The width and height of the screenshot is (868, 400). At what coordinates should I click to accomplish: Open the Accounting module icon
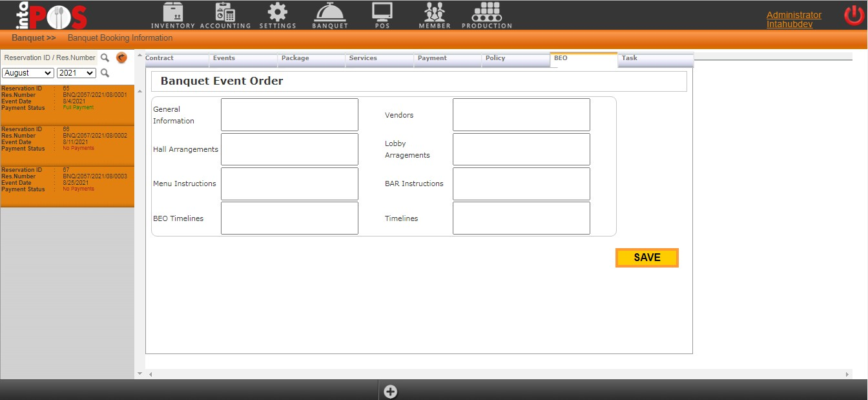225,13
